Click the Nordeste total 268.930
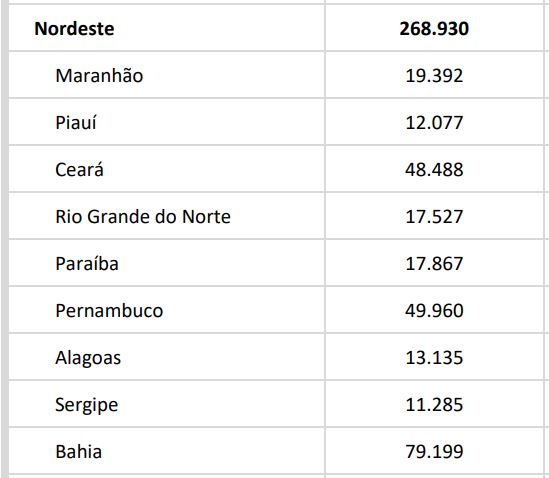549x478 pixels. [434, 28]
